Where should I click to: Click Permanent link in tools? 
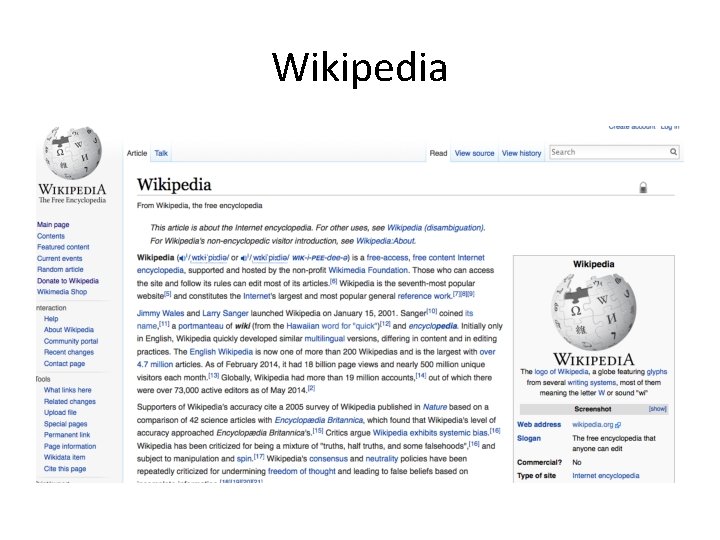pos(67,435)
